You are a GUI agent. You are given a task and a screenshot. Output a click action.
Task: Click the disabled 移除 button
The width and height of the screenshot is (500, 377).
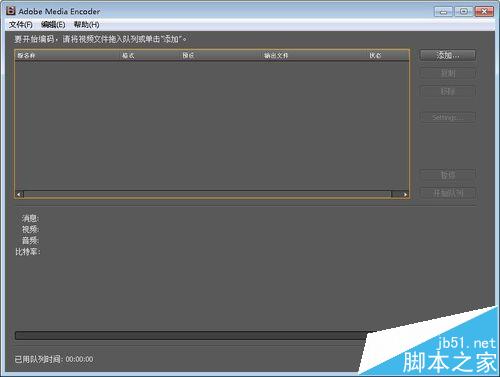pyautogui.click(x=448, y=91)
